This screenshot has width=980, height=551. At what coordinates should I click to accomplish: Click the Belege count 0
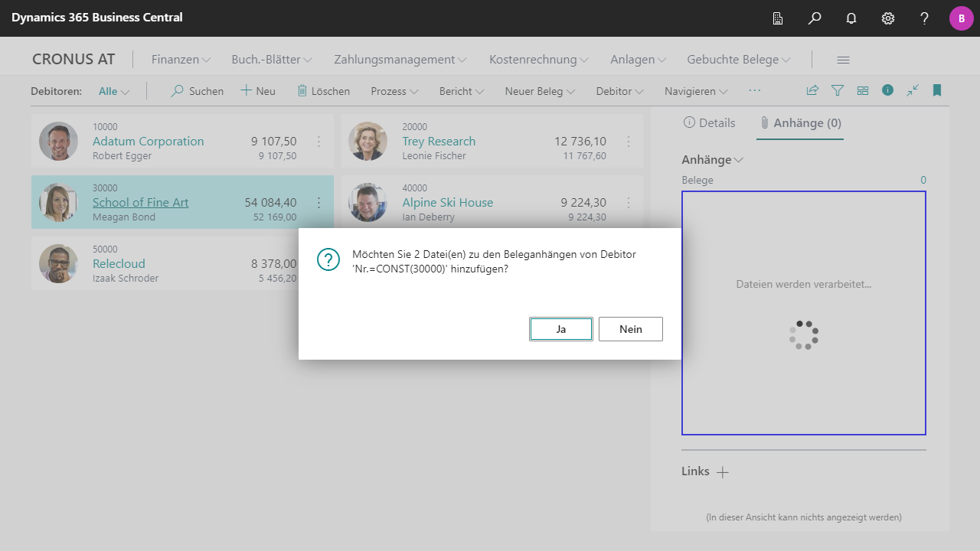coord(923,181)
